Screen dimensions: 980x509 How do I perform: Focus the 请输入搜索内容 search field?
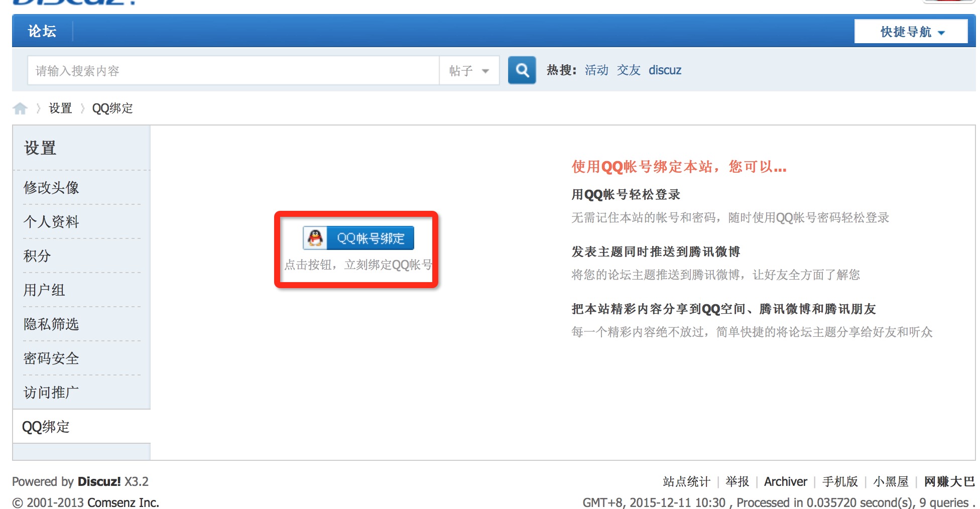(233, 71)
